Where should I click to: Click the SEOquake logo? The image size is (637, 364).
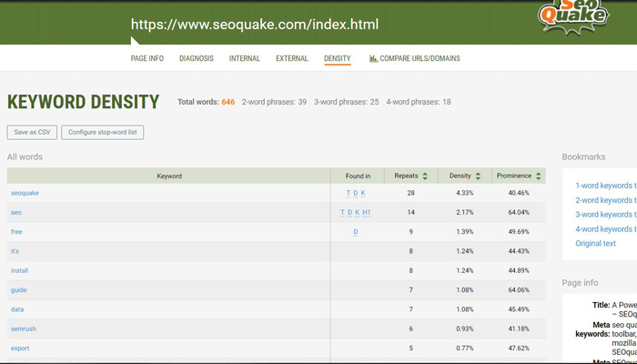point(573,15)
